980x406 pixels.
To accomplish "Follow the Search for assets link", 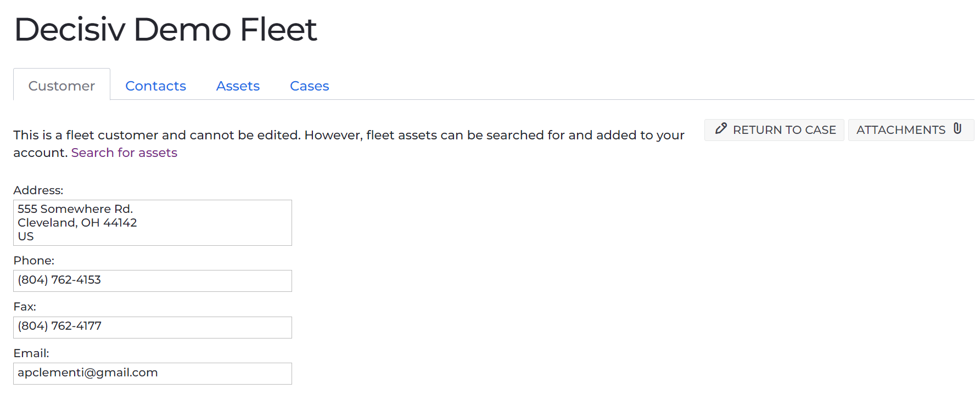I will point(124,153).
